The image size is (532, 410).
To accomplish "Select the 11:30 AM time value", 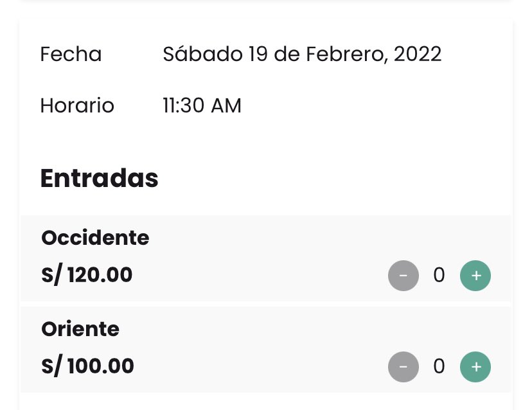I will (x=202, y=106).
